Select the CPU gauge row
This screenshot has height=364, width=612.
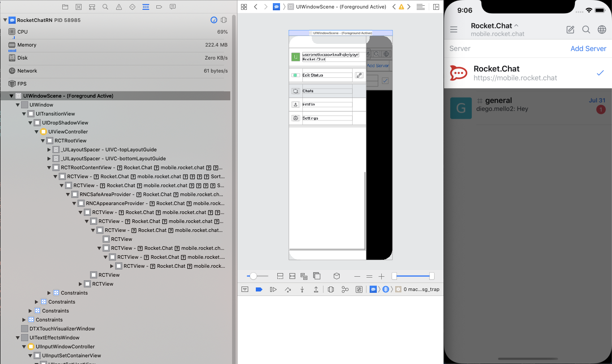[118, 32]
